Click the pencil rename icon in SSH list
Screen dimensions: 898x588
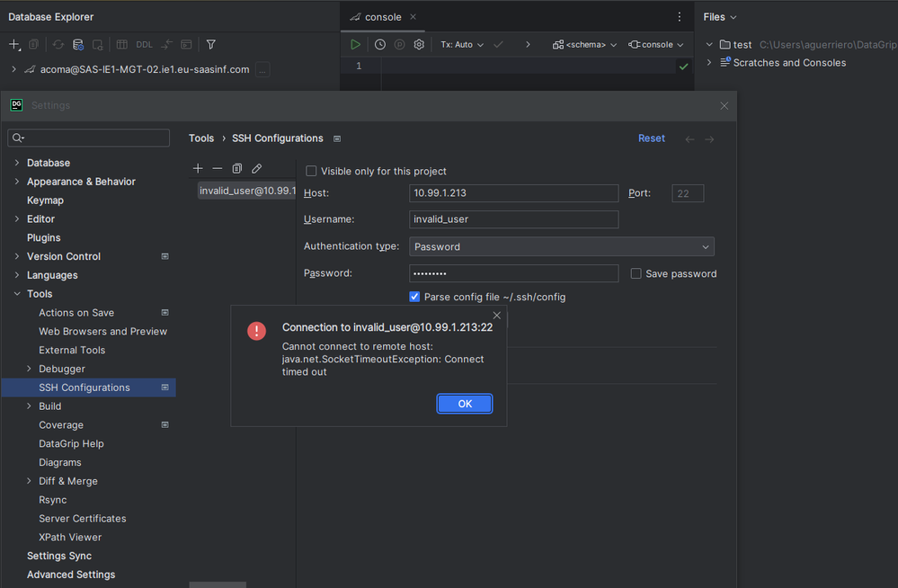point(257,169)
